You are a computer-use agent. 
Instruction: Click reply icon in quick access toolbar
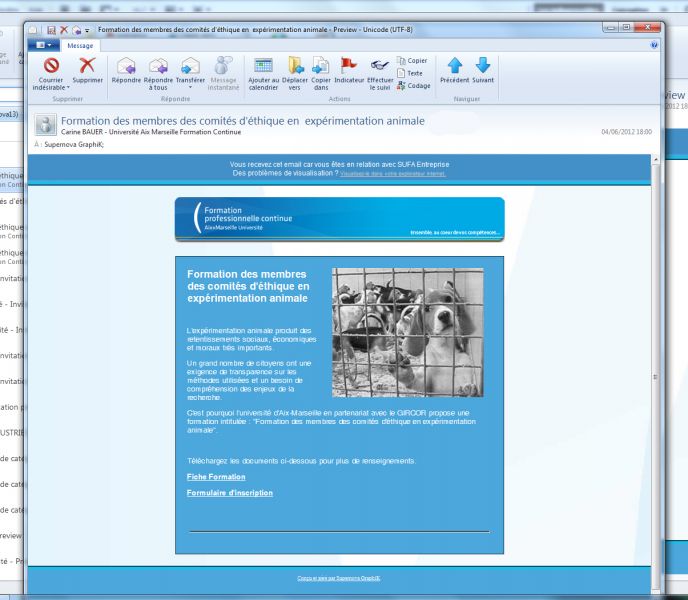[x=76, y=30]
